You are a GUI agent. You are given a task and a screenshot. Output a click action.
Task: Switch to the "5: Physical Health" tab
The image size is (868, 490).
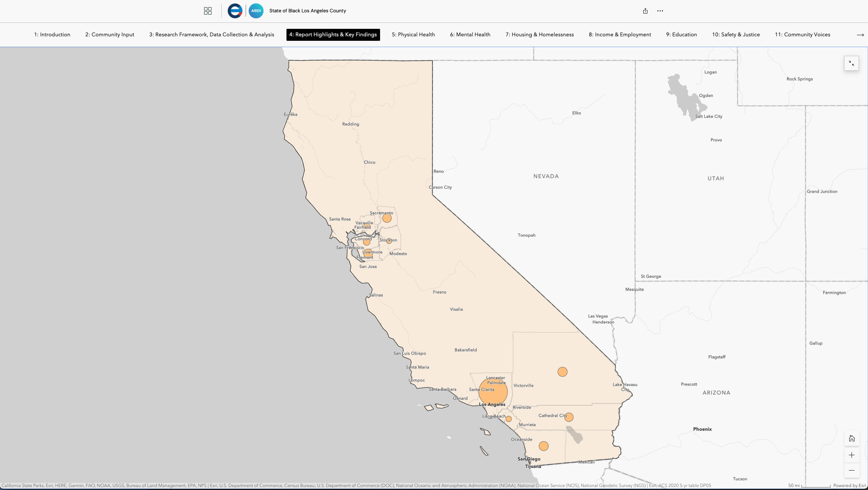(x=413, y=34)
